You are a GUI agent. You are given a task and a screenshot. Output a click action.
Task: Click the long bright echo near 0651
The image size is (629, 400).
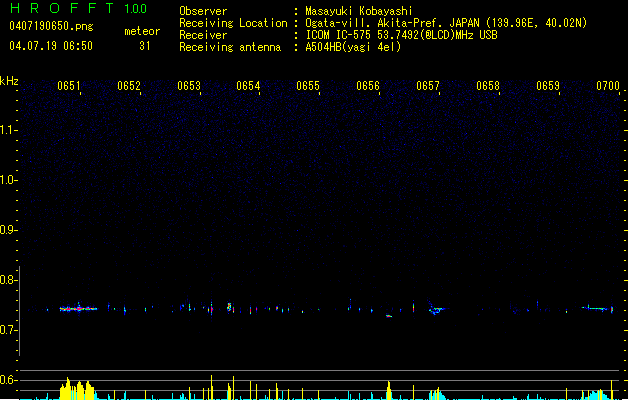79,309
